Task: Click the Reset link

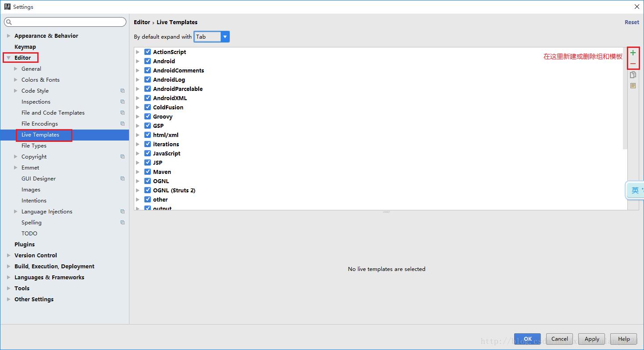Action: tap(632, 22)
